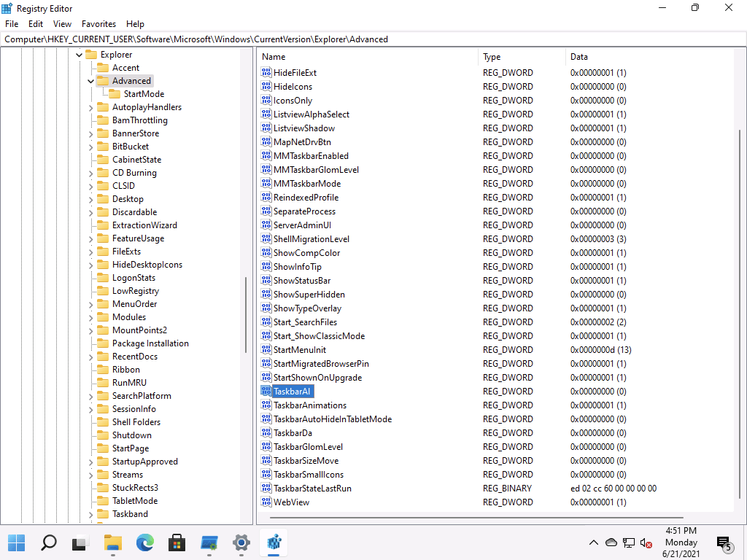Select the TaskbarSmallIcons value
The height and width of the screenshot is (560, 747).
[x=308, y=475]
